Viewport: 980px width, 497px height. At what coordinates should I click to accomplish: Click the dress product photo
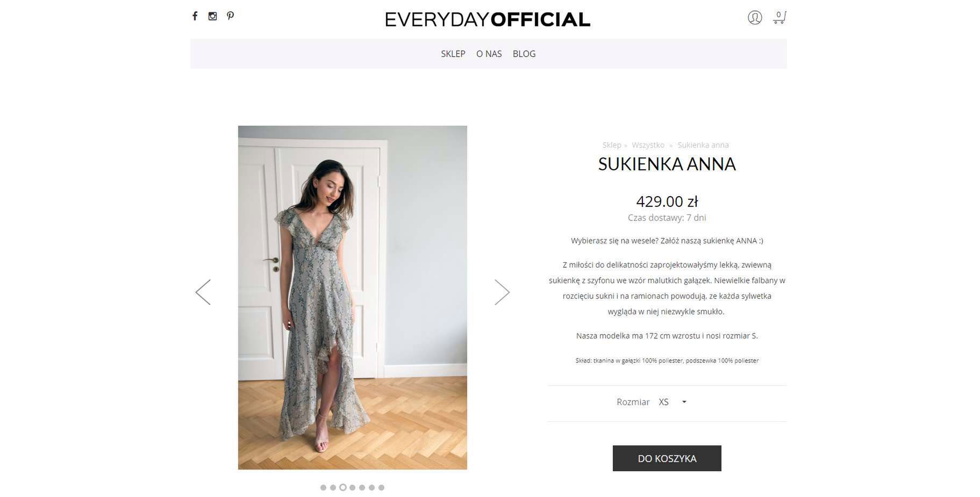(353, 298)
